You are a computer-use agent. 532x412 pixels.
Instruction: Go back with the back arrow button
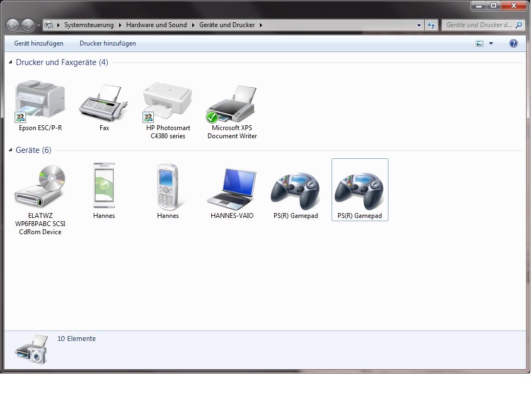click(x=12, y=25)
